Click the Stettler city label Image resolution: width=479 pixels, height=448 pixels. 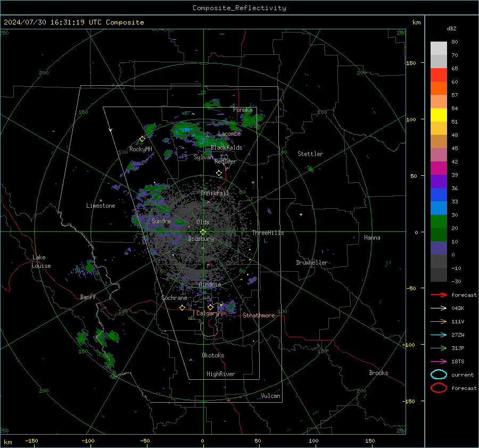[x=310, y=154]
